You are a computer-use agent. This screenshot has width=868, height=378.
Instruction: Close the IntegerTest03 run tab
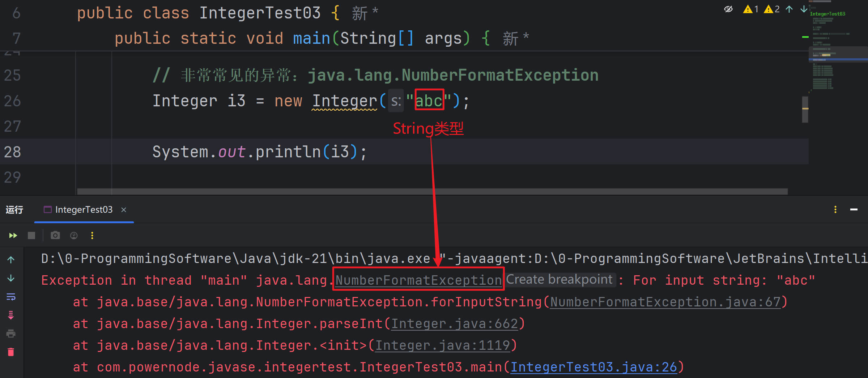[x=124, y=210]
